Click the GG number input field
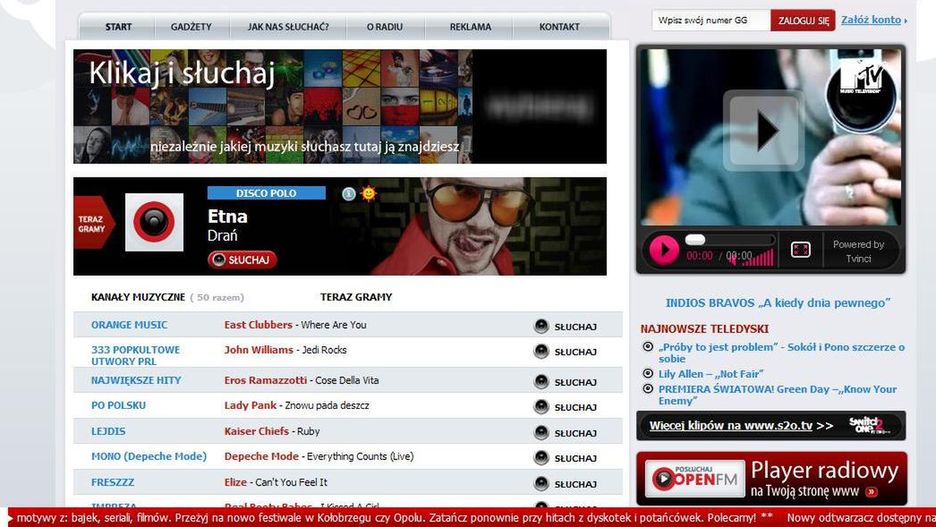 (x=711, y=20)
